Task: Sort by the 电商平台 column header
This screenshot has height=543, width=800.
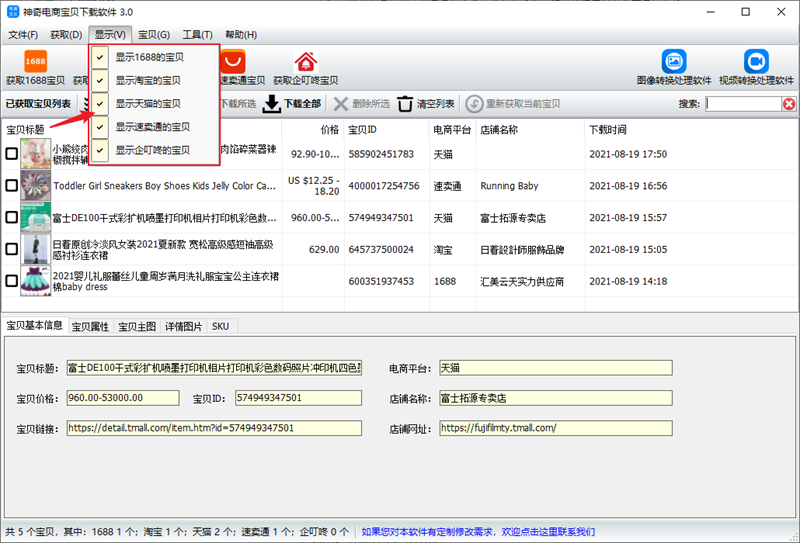Action: [x=453, y=130]
